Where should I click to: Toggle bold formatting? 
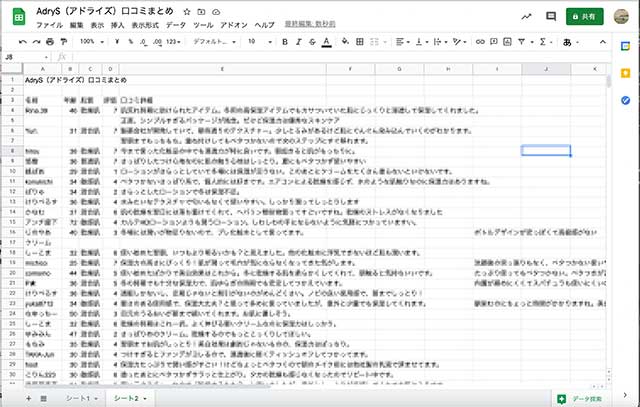pos(285,42)
